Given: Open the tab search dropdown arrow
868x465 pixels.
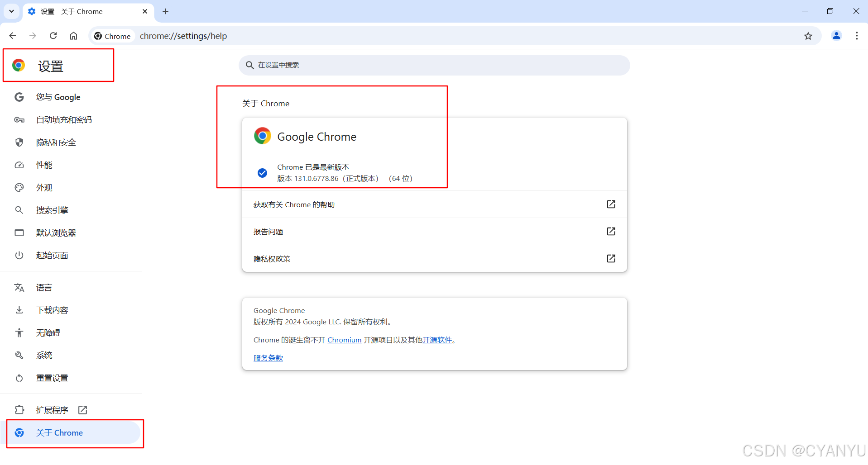Looking at the screenshot, I should (12, 11).
